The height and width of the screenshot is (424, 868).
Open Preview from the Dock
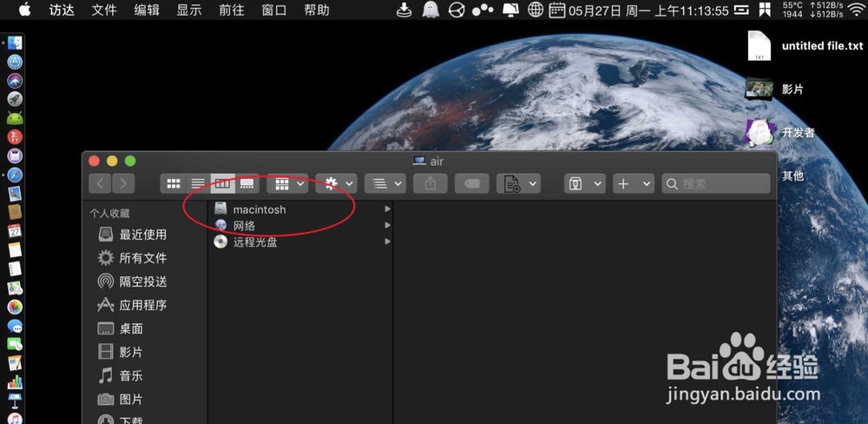tap(15, 194)
